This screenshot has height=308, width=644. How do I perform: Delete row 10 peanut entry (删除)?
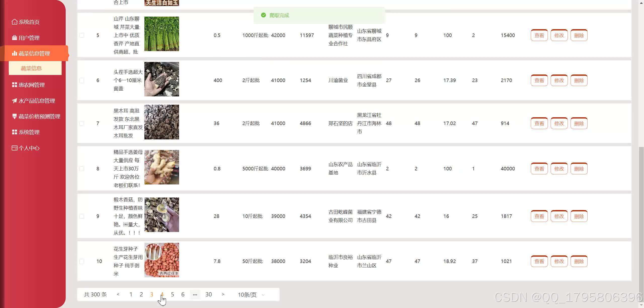pyautogui.click(x=579, y=261)
